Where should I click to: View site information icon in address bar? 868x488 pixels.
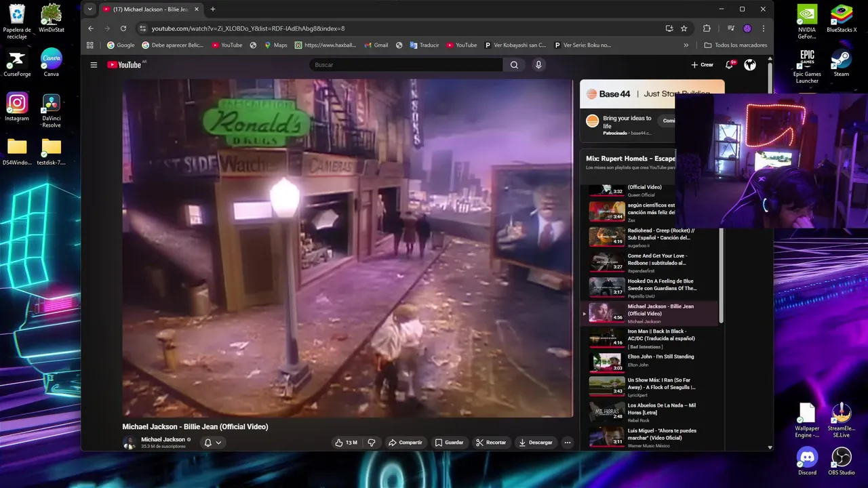coord(142,28)
